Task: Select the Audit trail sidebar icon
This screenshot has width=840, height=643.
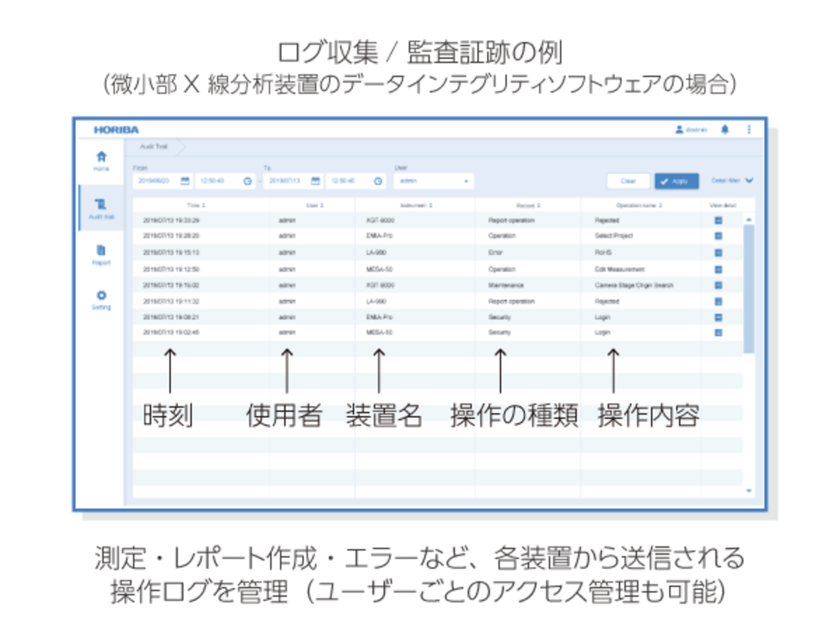Action: pyautogui.click(x=101, y=205)
